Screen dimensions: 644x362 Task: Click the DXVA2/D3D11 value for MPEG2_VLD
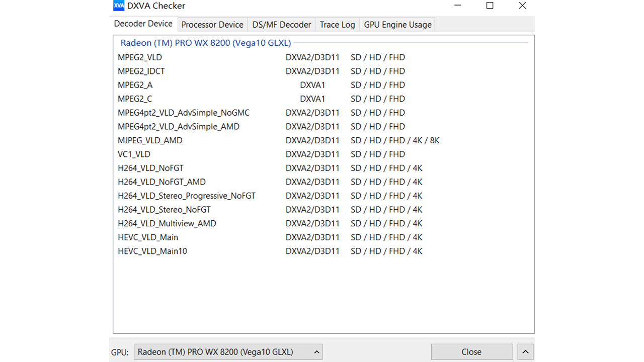point(312,57)
